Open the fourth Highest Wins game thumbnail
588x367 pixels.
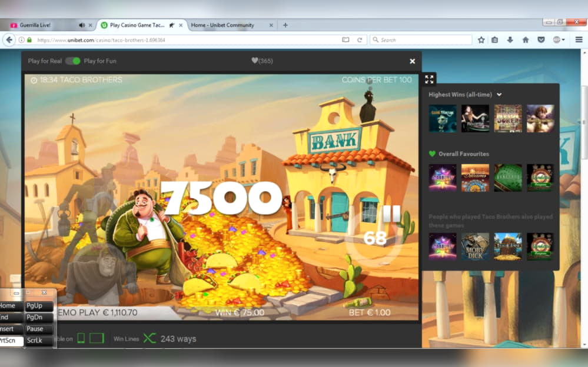pos(540,118)
